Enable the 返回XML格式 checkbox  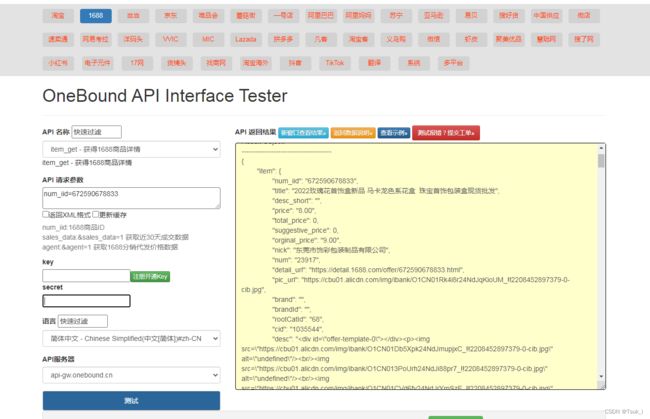coord(46,214)
